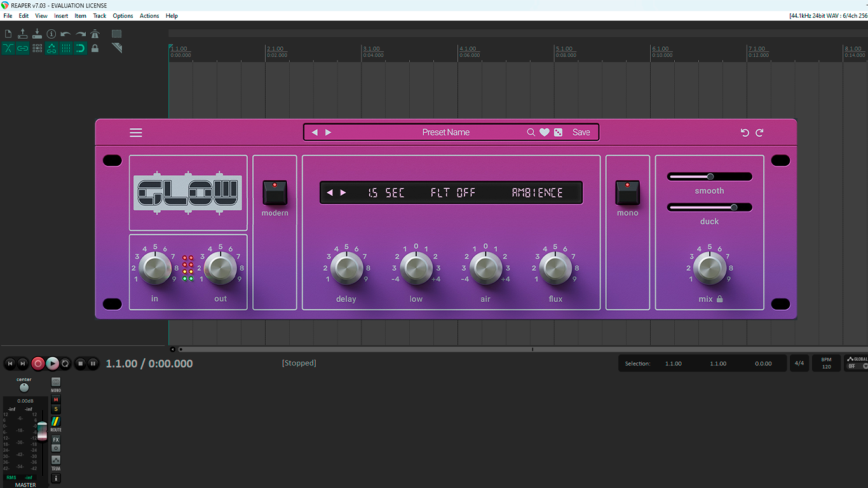Toggle snap magnet toolbar button
This screenshot has width=868, height=488.
click(80, 48)
